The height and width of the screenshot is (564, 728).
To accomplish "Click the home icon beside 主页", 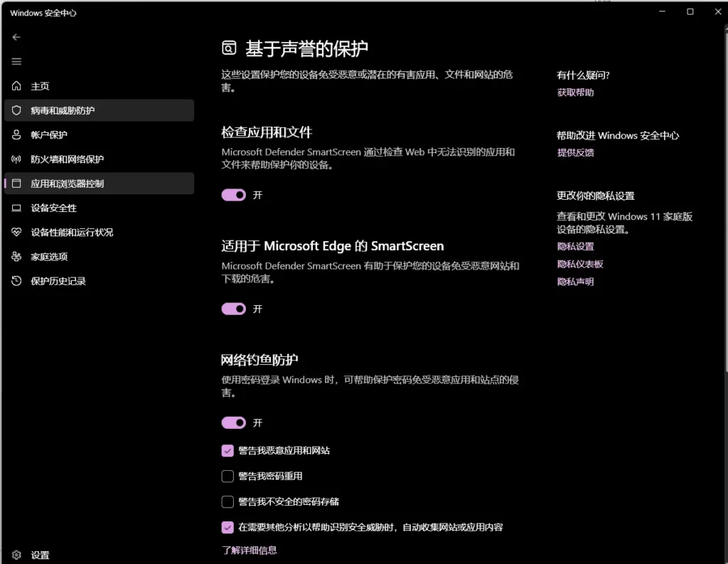I will (x=16, y=86).
